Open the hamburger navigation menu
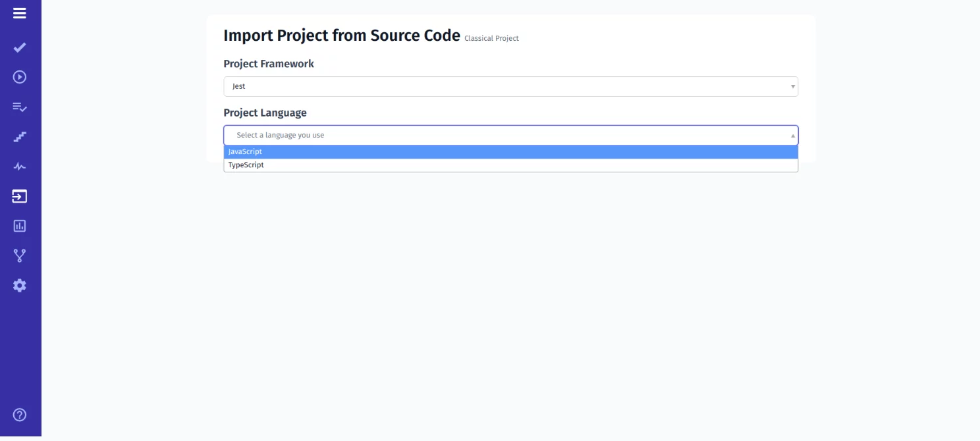 pos(20,13)
